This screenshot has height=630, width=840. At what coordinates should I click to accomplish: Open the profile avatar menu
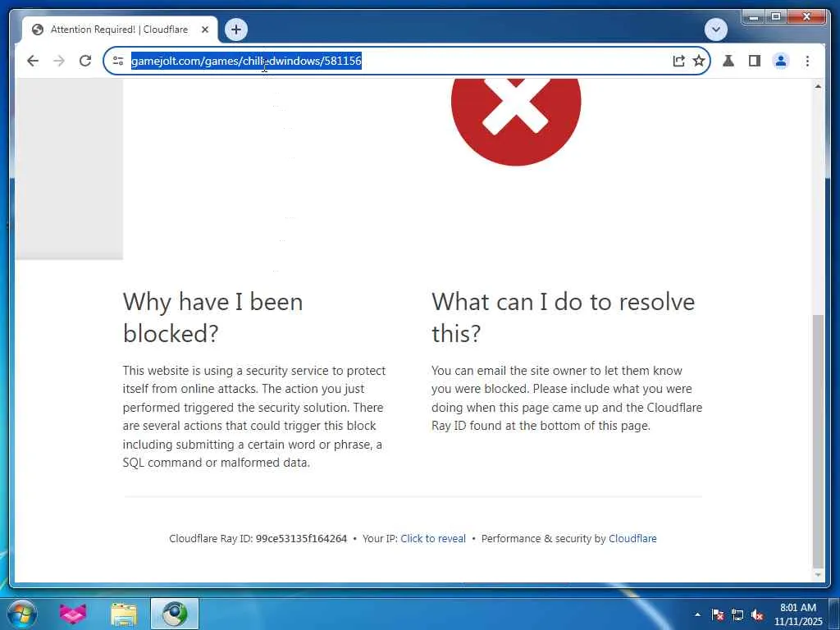coord(781,61)
